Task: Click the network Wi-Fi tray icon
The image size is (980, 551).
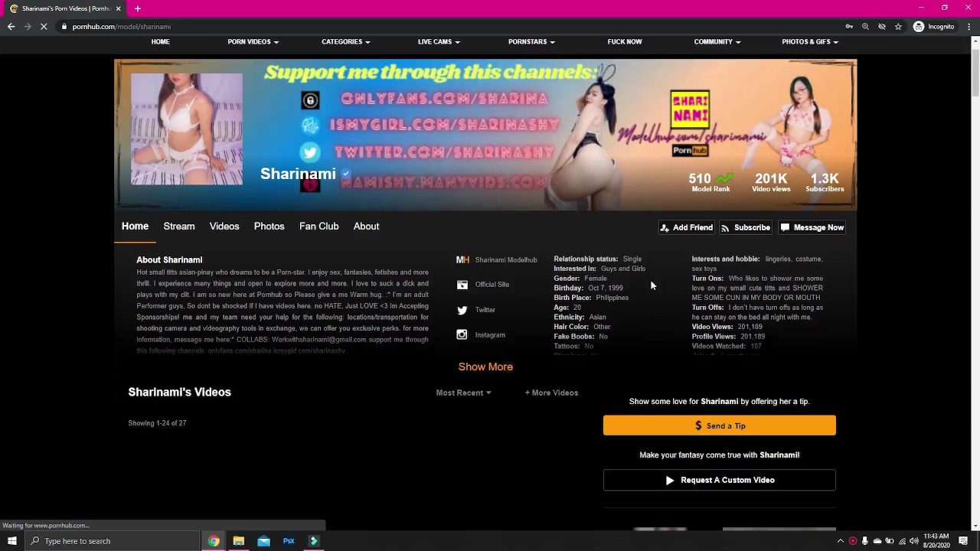Action: point(902,541)
